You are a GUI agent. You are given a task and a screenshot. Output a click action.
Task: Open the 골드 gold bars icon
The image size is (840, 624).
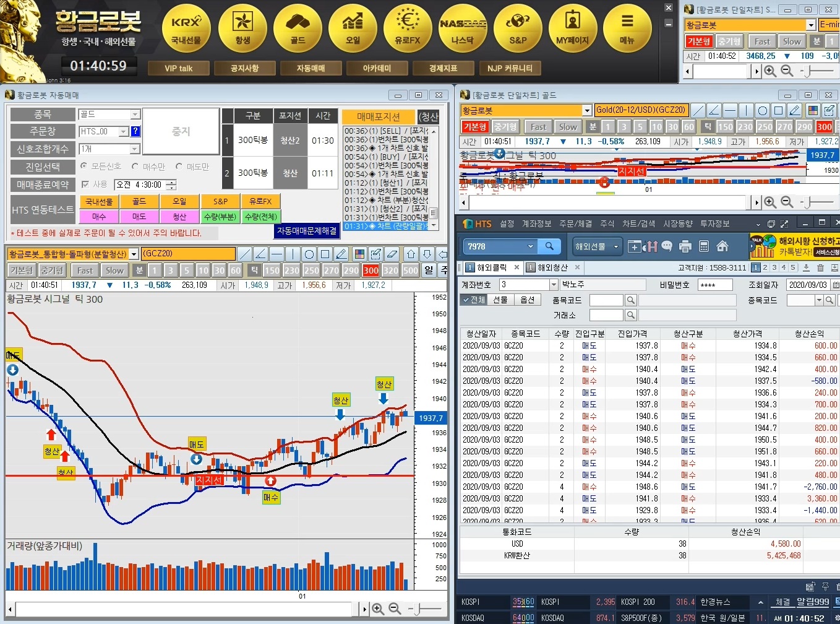coord(298,29)
